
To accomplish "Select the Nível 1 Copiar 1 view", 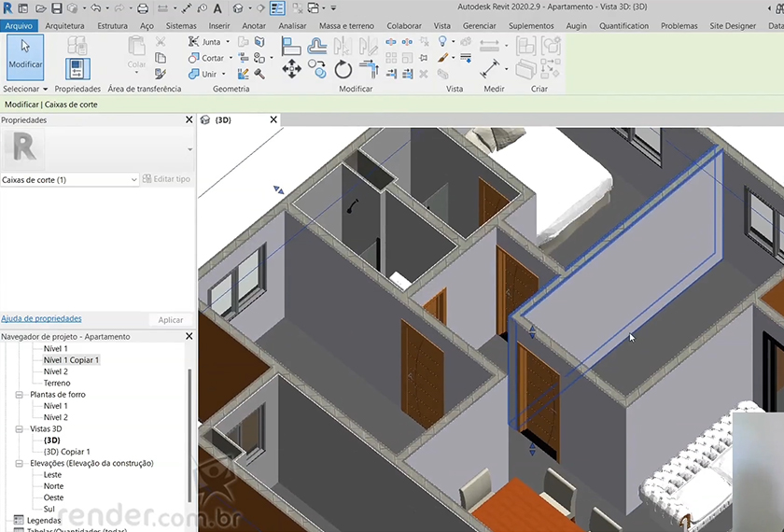I will 71,360.
